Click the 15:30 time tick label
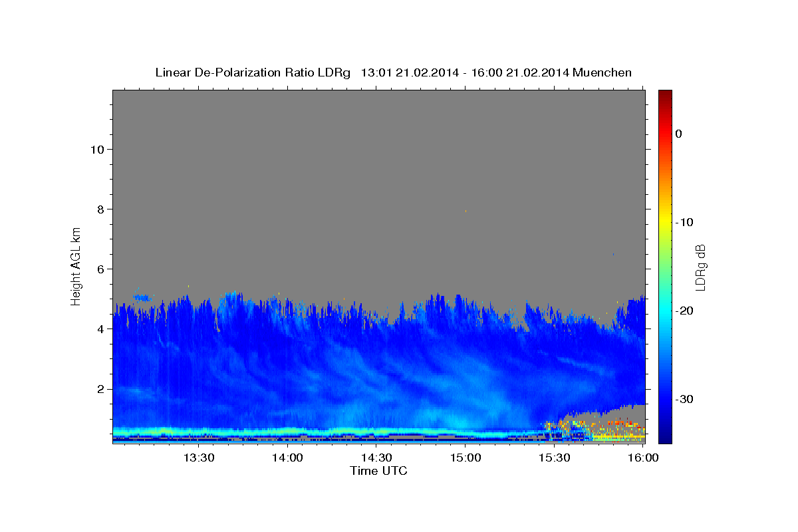The width and height of the screenshot is (798, 532). tap(555, 458)
